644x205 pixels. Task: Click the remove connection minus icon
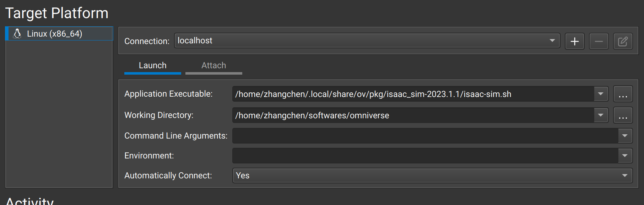click(599, 41)
